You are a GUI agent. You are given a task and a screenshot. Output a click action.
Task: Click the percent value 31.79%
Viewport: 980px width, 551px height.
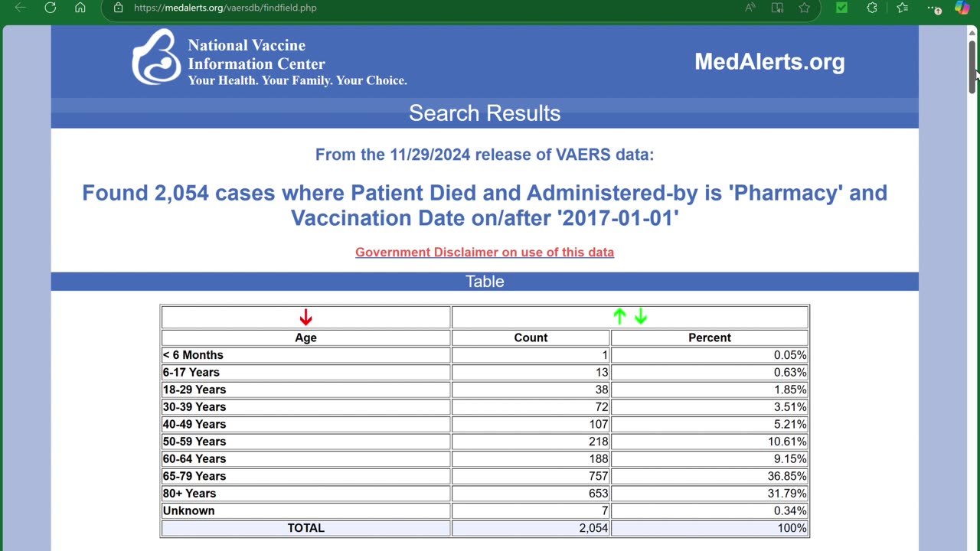(787, 494)
